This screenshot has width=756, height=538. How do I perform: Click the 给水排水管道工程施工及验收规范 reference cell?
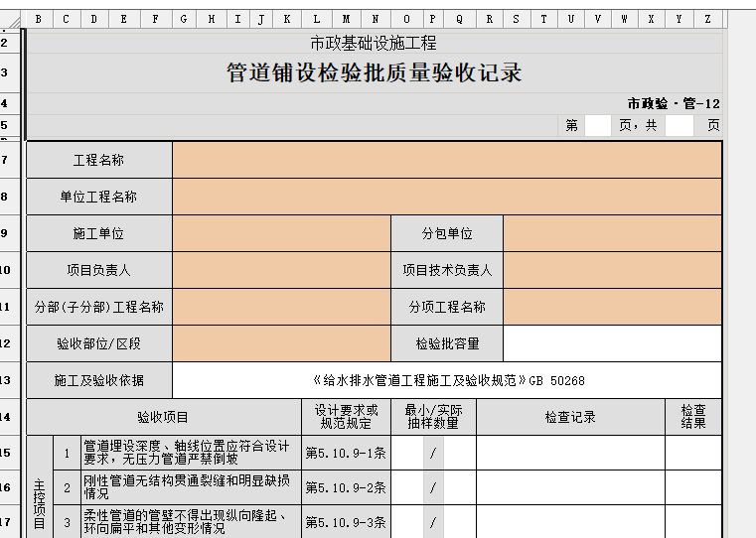pyautogui.click(x=447, y=381)
